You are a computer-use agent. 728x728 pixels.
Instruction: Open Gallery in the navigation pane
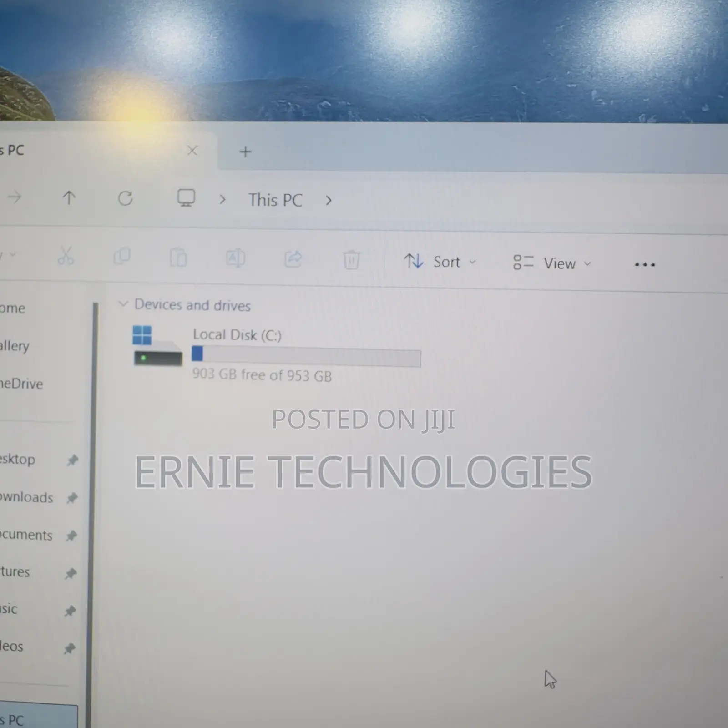click(x=15, y=346)
